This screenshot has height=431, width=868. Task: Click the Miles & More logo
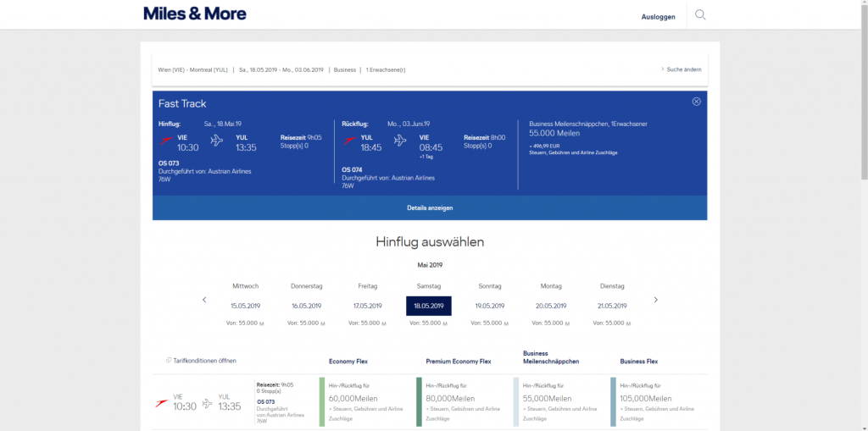(x=195, y=14)
